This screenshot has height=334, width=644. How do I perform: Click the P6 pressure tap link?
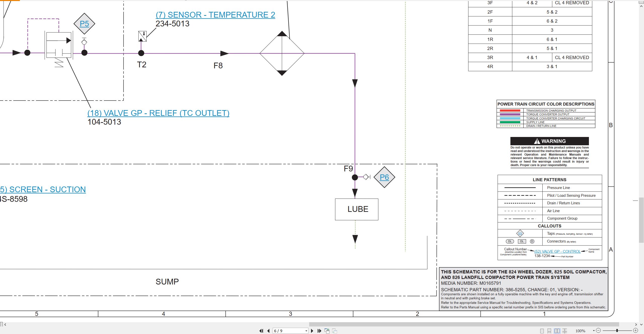click(x=384, y=177)
